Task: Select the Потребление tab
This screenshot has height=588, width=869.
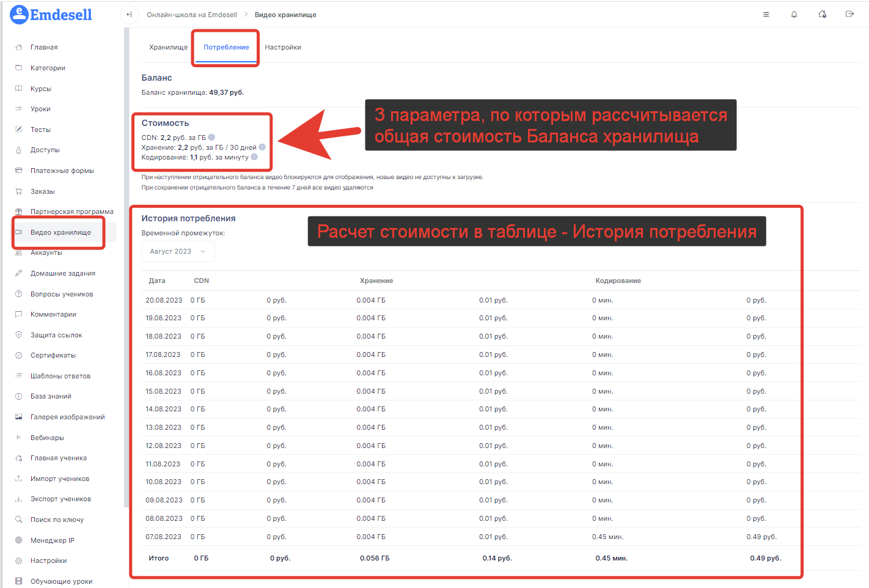Action: click(226, 47)
